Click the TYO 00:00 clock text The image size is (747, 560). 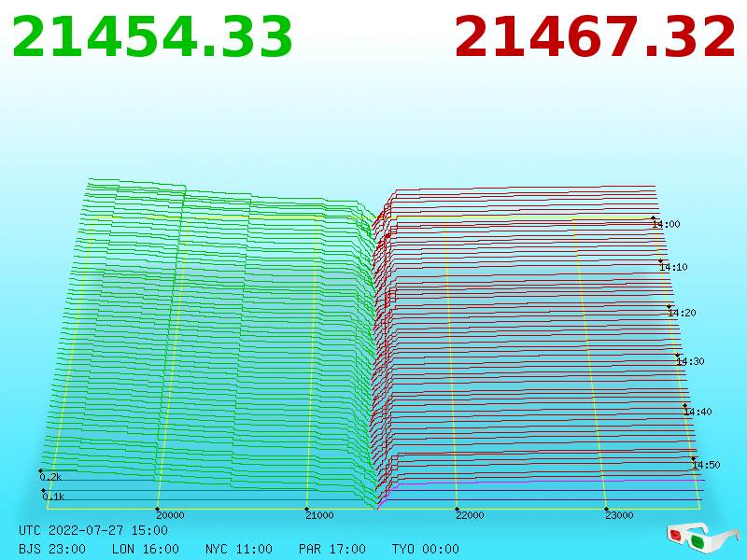pos(426,549)
